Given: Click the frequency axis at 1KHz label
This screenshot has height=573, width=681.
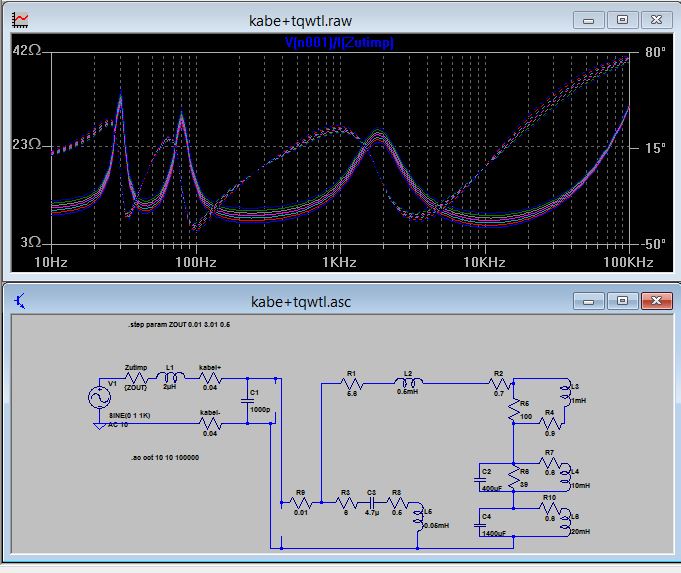Looking at the screenshot, I should 339,263.
